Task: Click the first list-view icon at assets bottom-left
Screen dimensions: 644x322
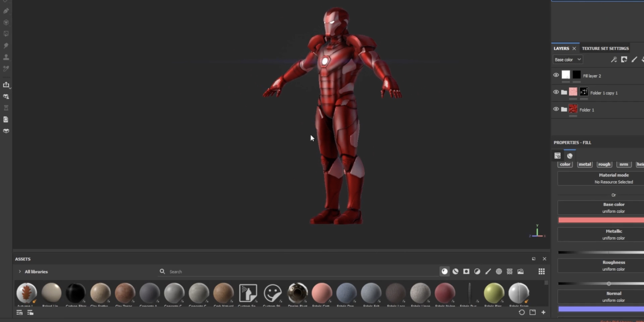Action: (x=19, y=312)
